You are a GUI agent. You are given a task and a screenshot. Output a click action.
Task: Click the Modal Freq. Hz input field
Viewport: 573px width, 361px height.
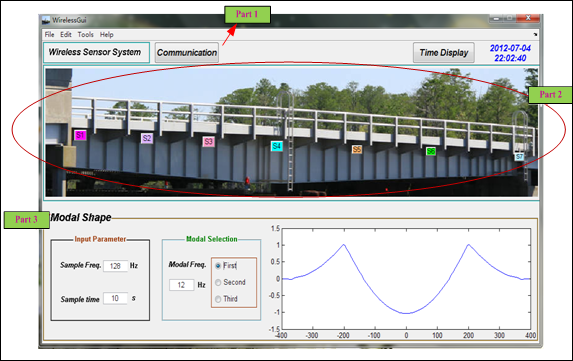[x=182, y=285]
